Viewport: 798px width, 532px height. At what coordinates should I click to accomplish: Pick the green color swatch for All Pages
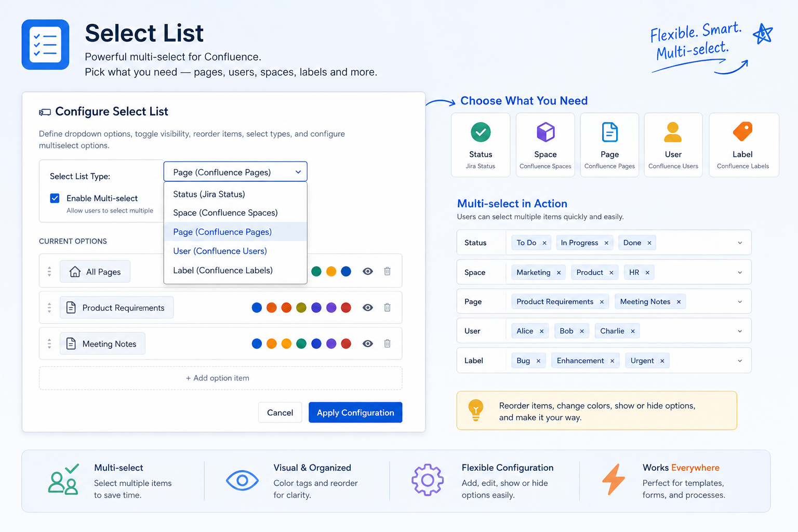pyautogui.click(x=316, y=271)
